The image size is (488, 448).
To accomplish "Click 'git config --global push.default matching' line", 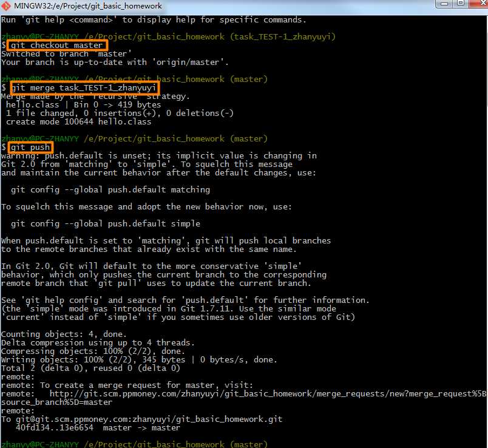I will (110, 189).
